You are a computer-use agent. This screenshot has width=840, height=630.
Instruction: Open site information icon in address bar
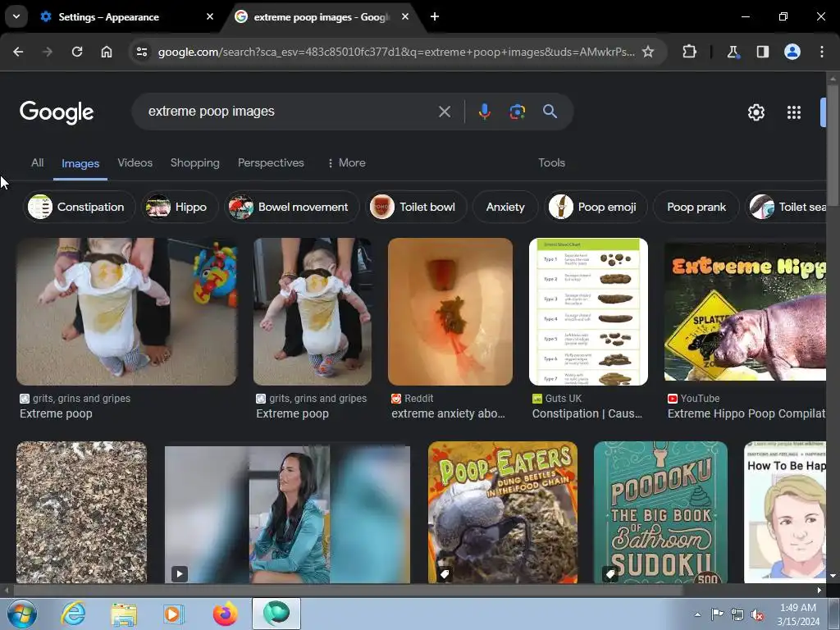[142, 52]
